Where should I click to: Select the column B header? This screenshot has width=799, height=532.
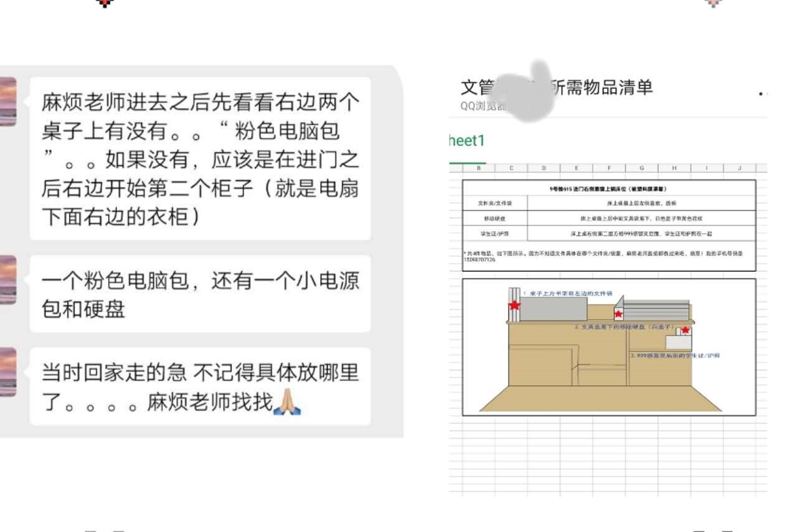479,168
